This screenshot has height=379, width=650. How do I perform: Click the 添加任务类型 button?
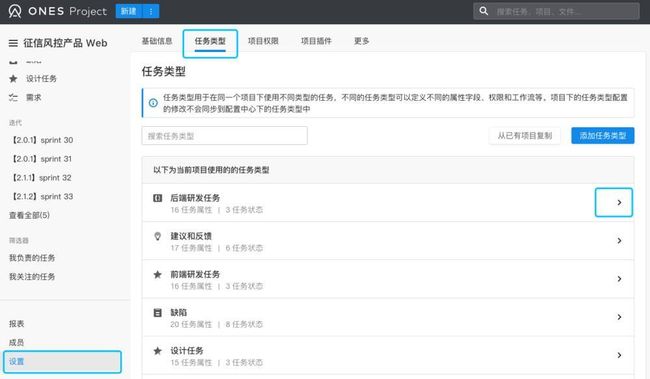pyautogui.click(x=603, y=136)
